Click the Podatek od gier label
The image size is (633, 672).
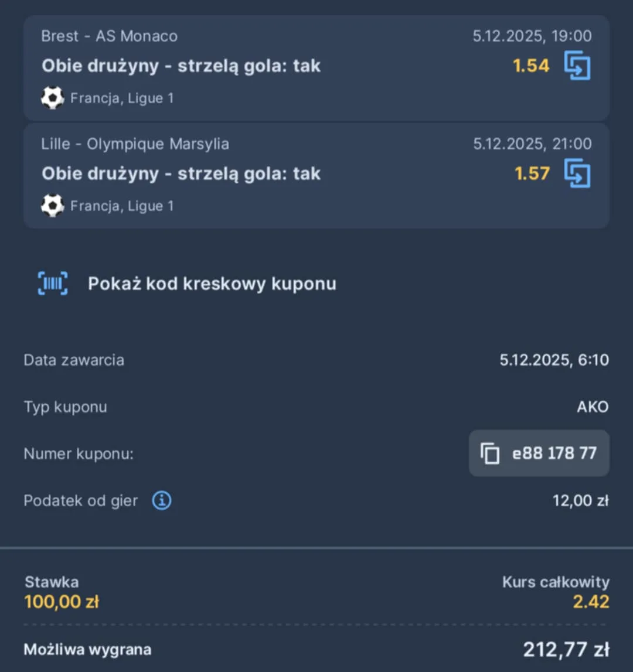(x=80, y=500)
